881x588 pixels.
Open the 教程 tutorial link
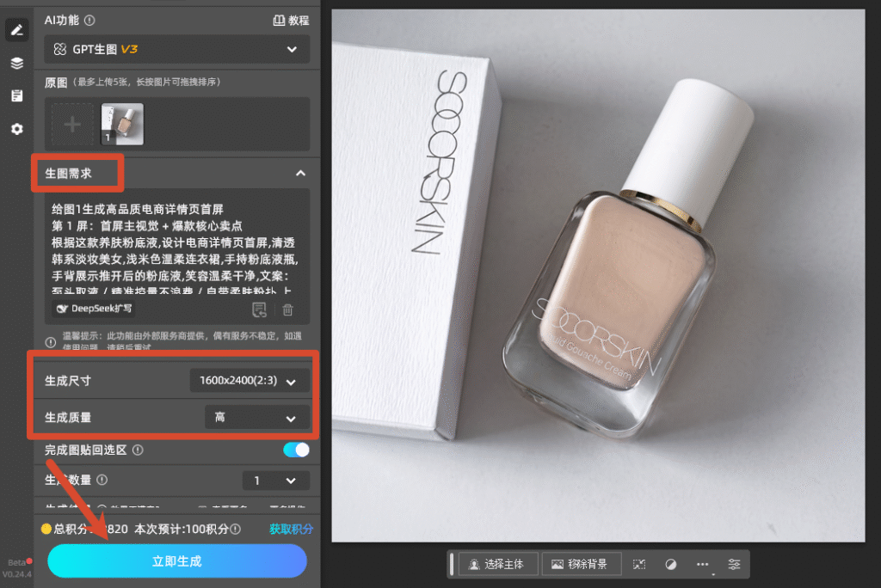(291, 21)
